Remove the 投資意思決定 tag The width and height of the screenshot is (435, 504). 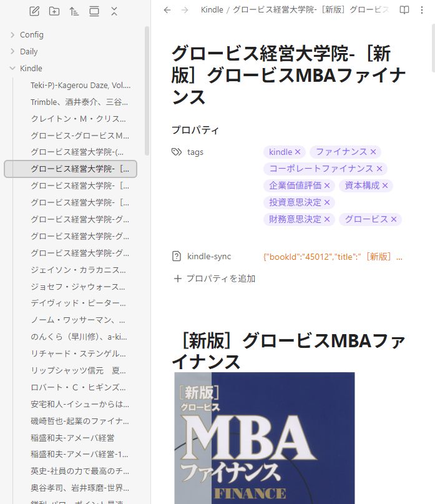327,202
